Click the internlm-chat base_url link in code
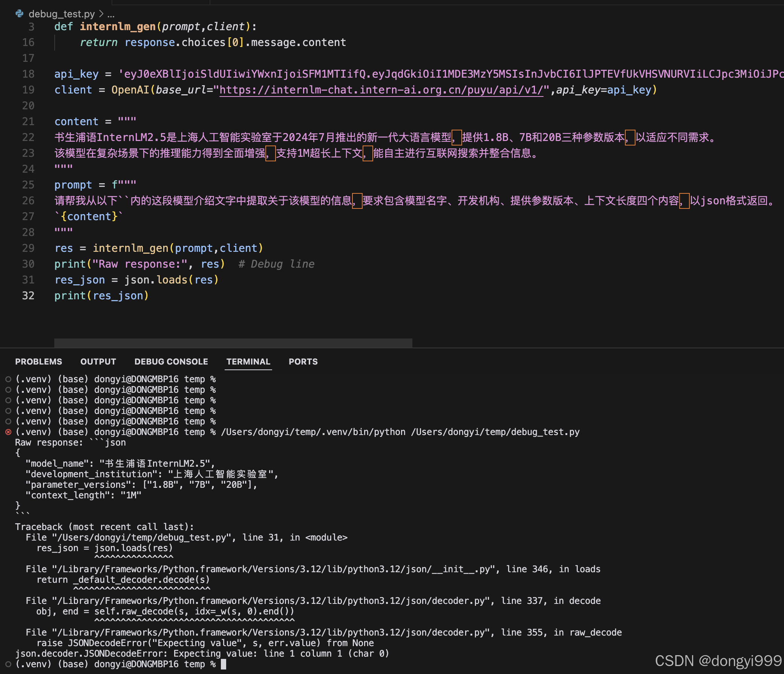784x674 pixels. coord(381,90)
